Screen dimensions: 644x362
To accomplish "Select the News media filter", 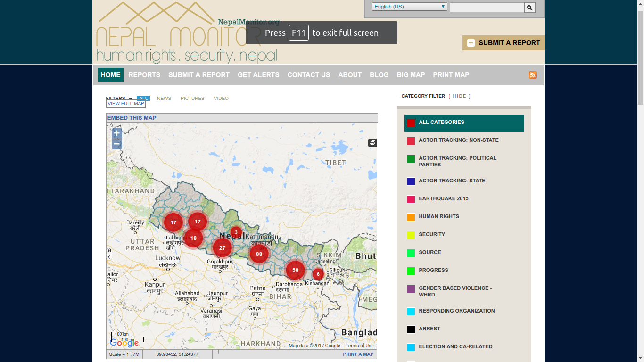I will click(164, 99).
